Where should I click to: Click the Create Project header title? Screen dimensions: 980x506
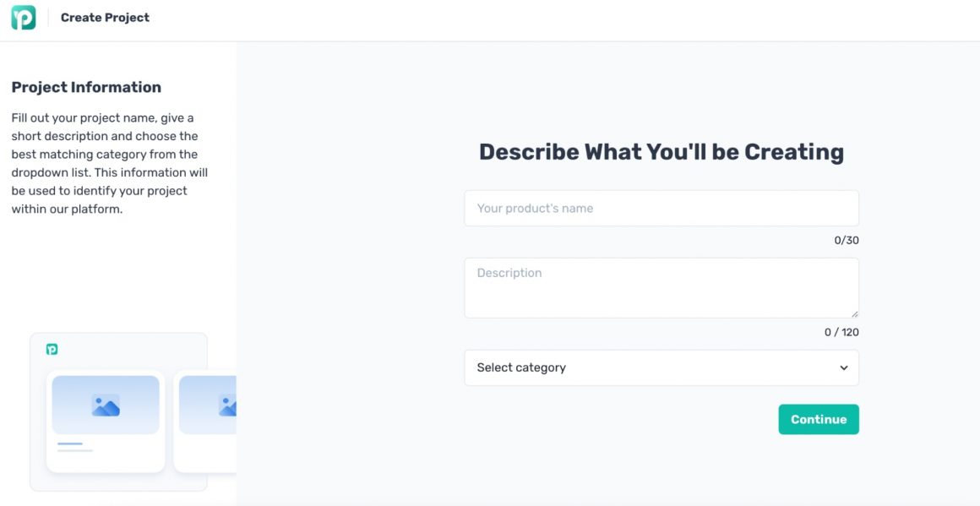click(x=103, y=17)
